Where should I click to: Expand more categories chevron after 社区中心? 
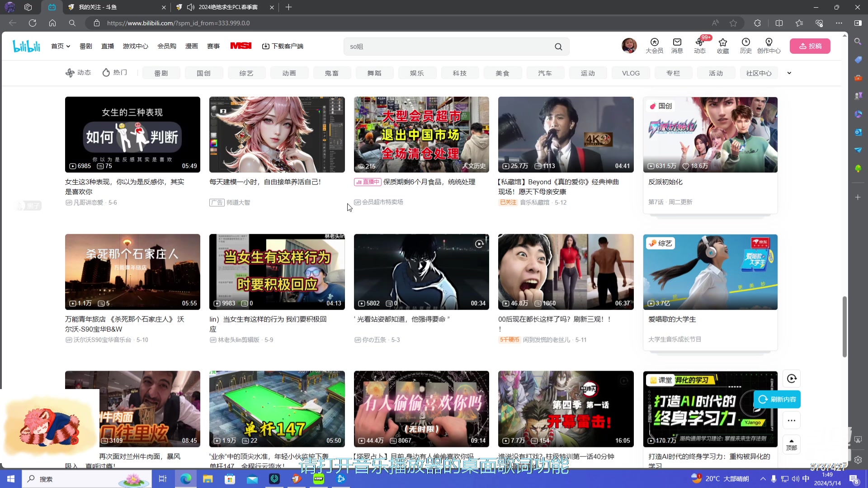tap(789, 73)
